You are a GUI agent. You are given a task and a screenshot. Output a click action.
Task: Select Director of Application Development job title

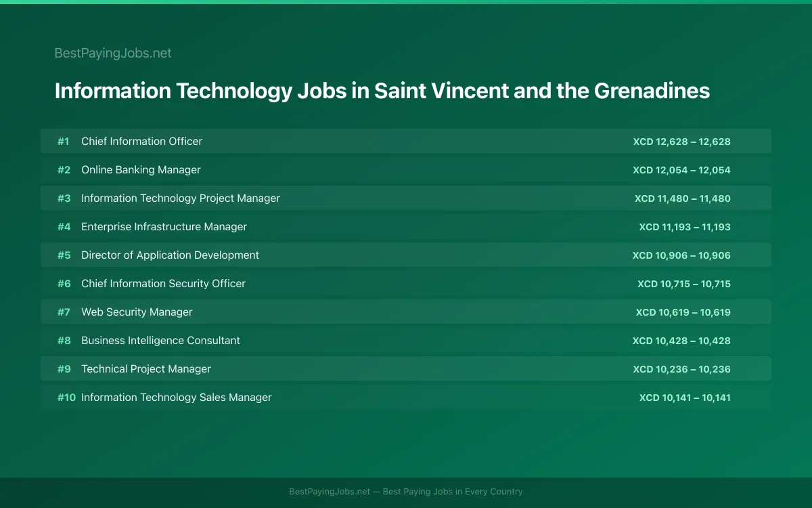coord(170,255)
